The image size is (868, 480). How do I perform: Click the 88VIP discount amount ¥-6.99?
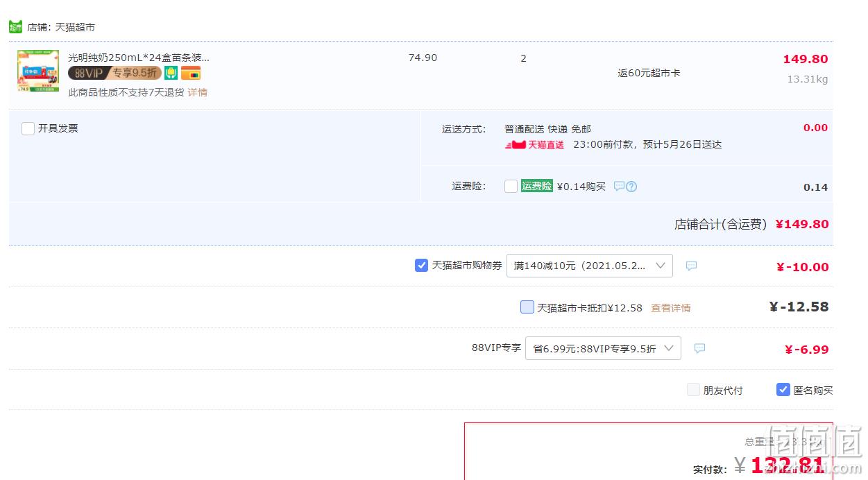(x=807, y=350)
